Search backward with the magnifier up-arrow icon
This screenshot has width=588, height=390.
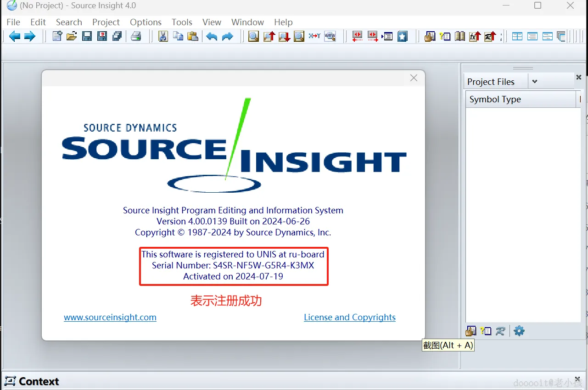click(x=269, y=36)
